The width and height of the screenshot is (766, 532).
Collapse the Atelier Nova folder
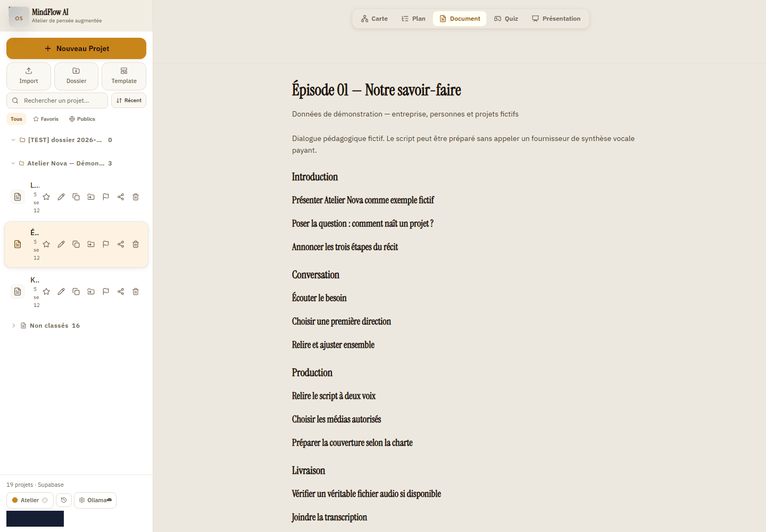(x=13, y=163)
